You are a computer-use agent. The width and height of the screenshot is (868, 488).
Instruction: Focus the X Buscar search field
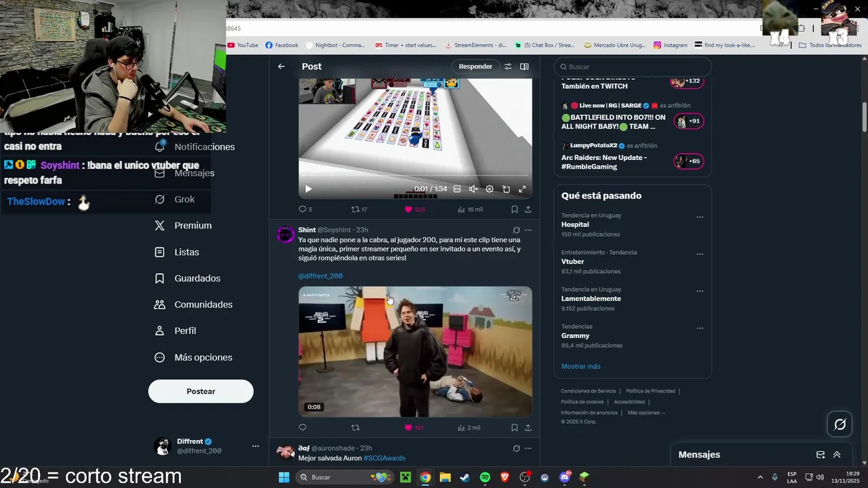(x=633, y=66)
